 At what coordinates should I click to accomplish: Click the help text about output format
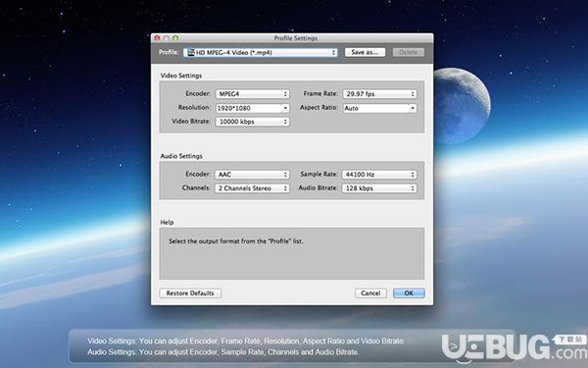pyautogui.click(x=236, y=241)
